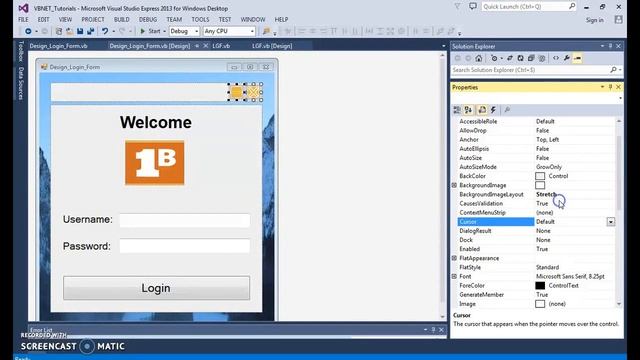
Task: Click the account icon next to Sign in
Action: (619, 20)
